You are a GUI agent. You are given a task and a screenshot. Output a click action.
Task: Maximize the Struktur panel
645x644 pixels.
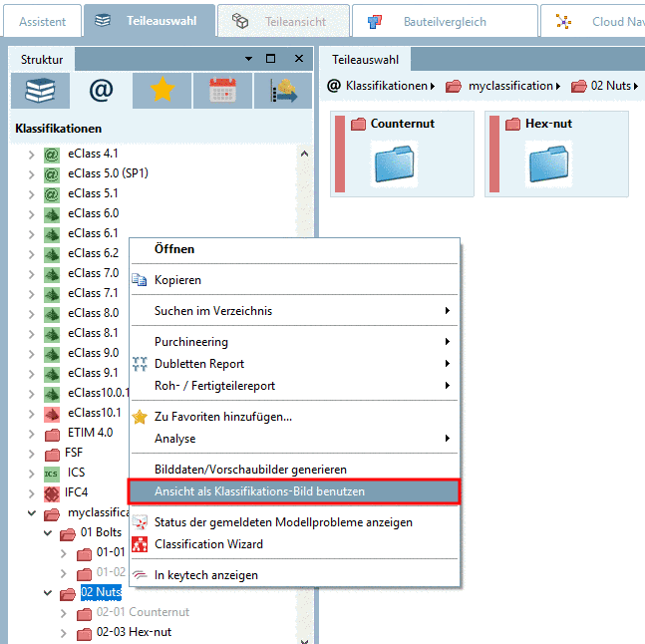[270, 59]
